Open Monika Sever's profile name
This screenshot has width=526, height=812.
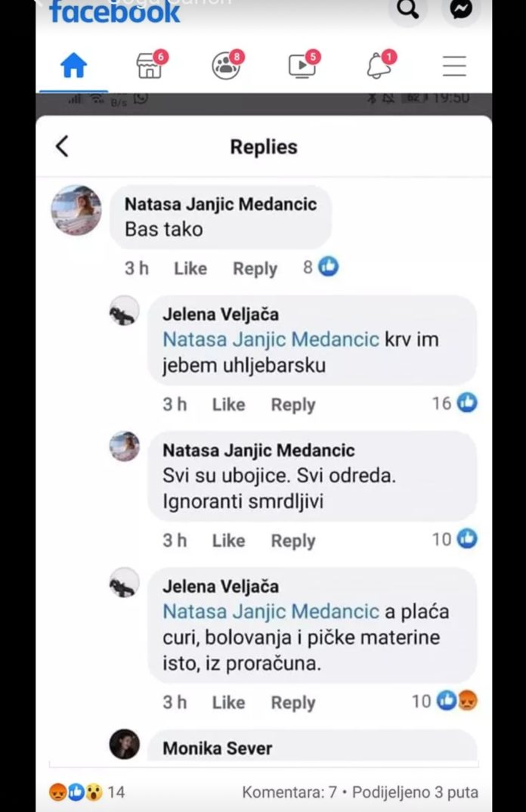[x=218, y=748]
